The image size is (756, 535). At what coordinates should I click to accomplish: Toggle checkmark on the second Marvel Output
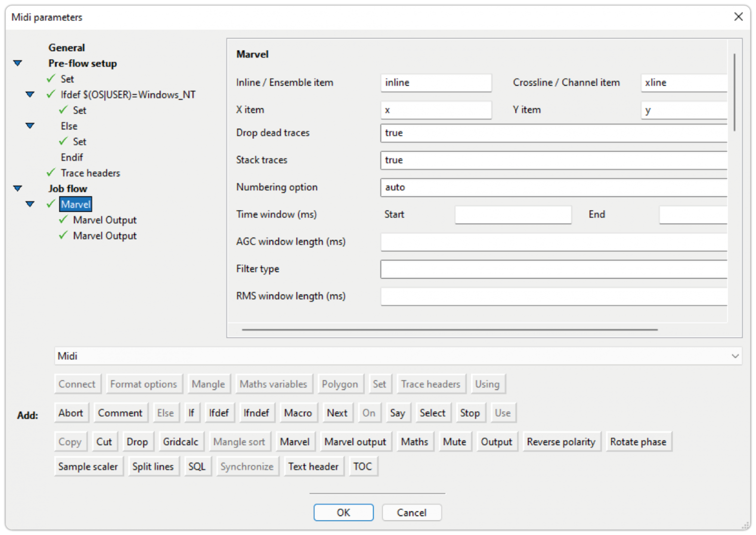tap(63, 235)
